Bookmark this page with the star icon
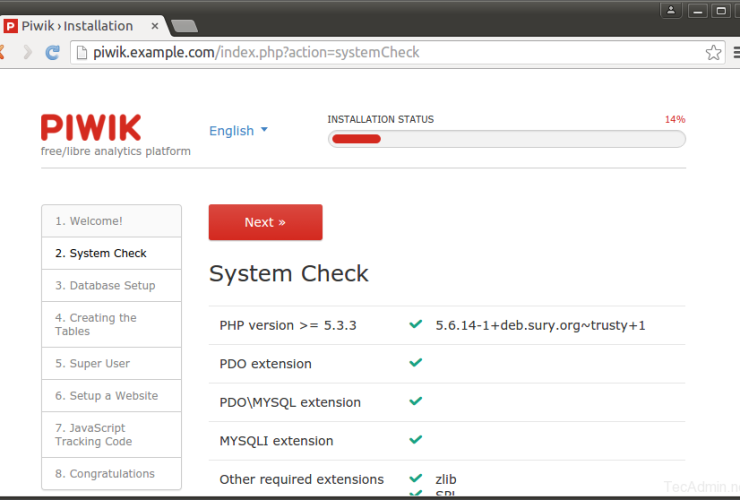Image resolution: width=740 pixels, height=500 pixels. 713,52
